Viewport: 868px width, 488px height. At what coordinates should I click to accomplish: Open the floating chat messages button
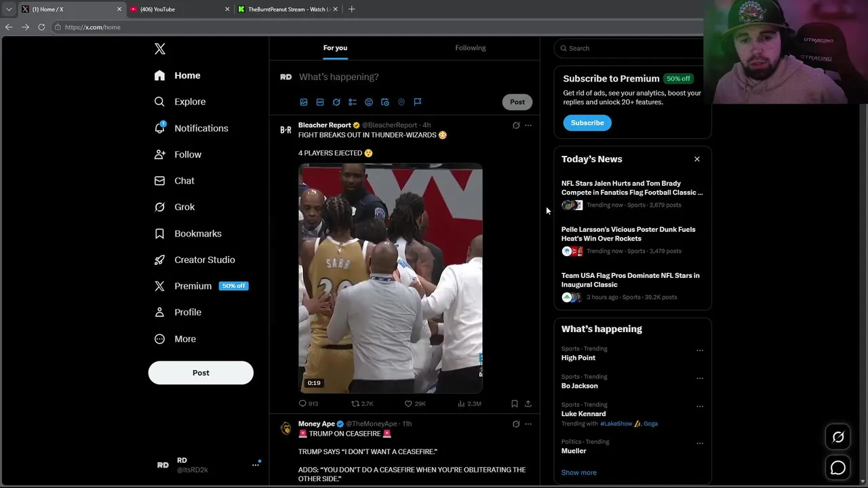[x=838, y=468]
